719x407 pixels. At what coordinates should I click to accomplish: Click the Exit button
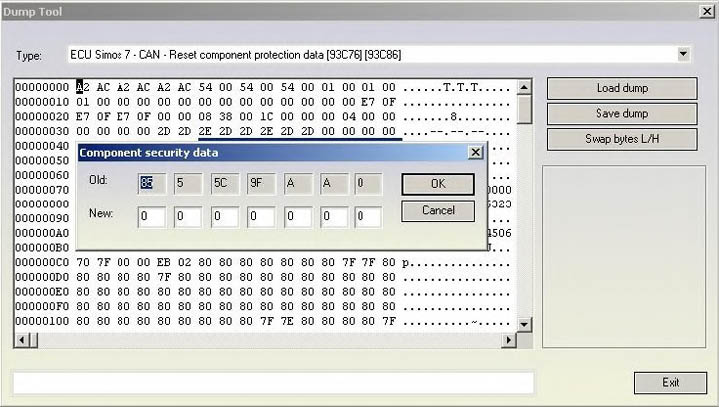pyautogui.click(x=670, y=382)
